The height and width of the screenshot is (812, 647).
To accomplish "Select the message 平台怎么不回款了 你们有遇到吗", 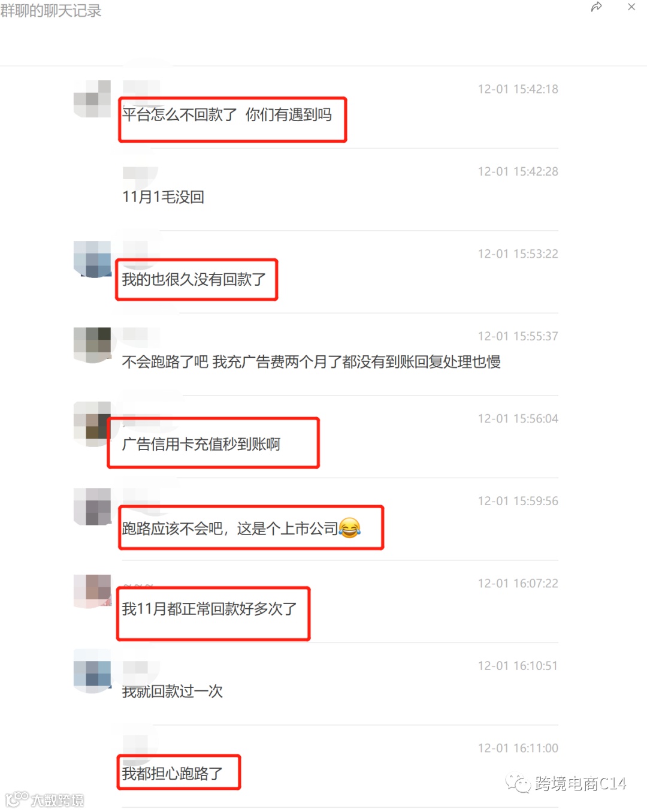I will (x=227, y=114).
